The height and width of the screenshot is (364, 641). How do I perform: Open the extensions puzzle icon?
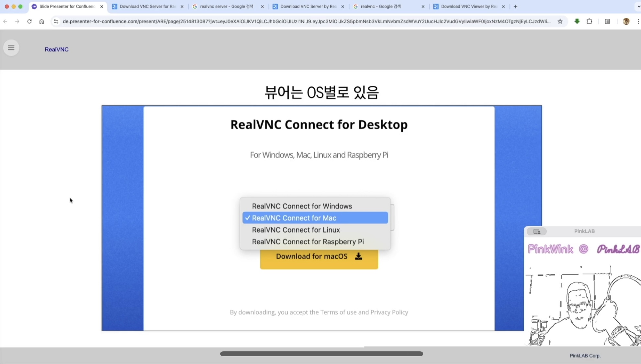589,21
